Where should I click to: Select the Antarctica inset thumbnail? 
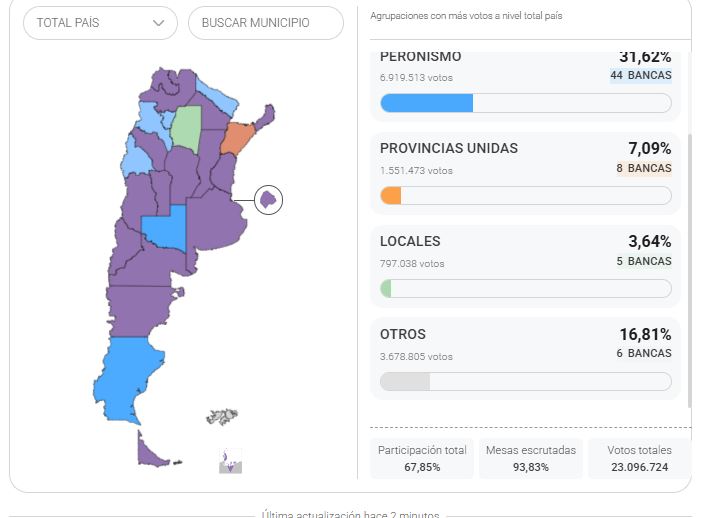[x=231, y=461]
